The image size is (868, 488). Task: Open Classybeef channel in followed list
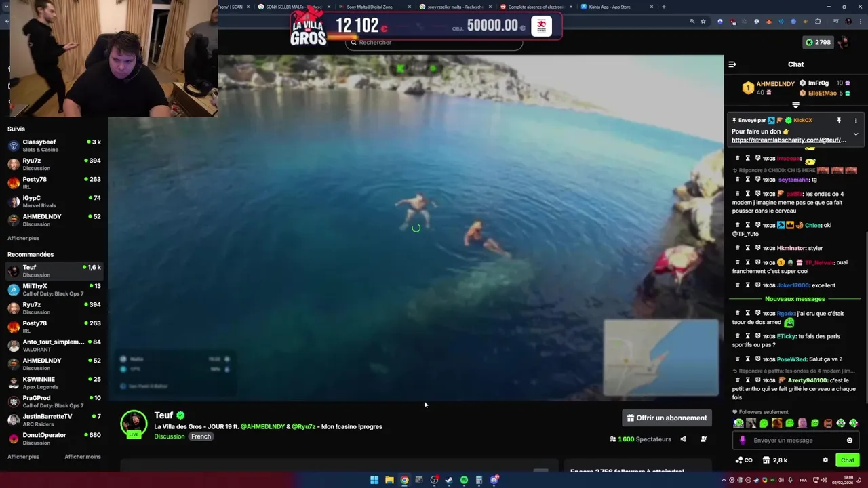tap(54, 145)
